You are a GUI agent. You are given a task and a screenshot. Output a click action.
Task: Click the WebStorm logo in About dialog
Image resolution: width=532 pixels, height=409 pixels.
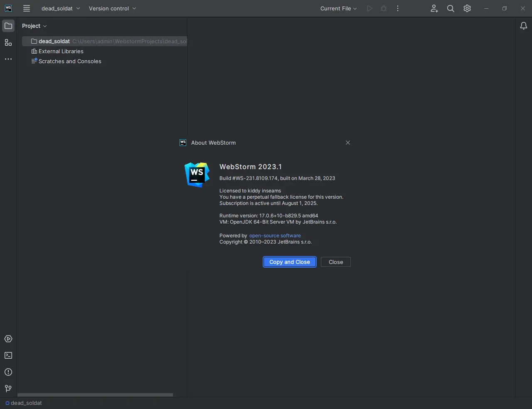point(197,175)
